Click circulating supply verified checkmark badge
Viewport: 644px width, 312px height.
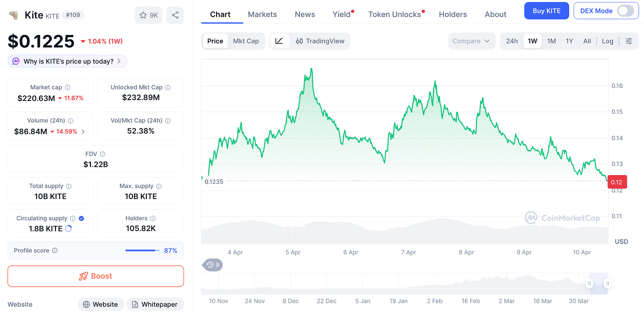pos(81,218)
